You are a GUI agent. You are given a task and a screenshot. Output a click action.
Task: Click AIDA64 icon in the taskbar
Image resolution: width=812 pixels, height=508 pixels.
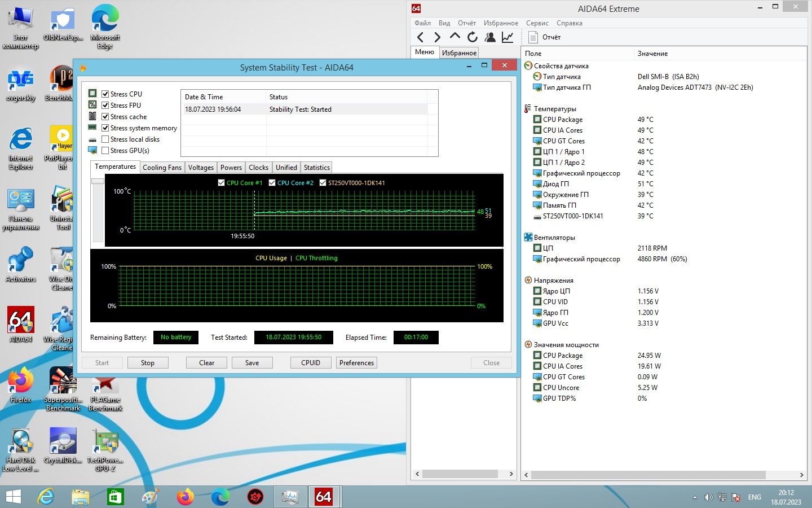point(324,497)
